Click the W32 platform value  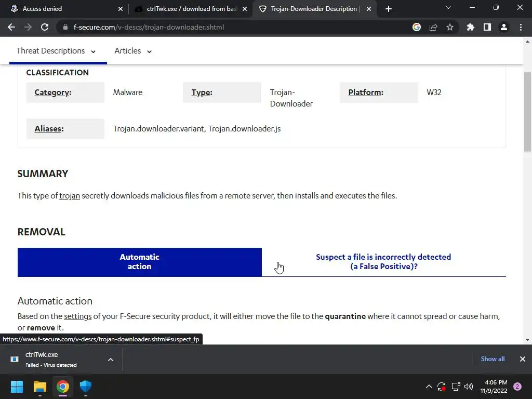pyautogui.click(x=434, y=92)
